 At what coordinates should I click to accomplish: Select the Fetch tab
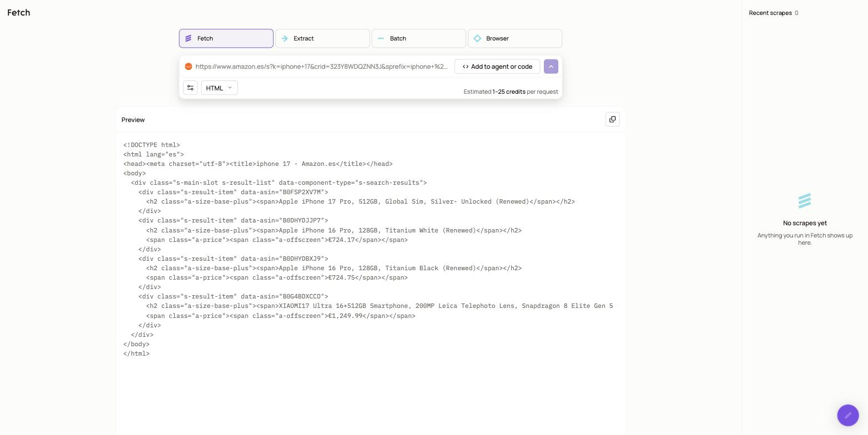226,38
